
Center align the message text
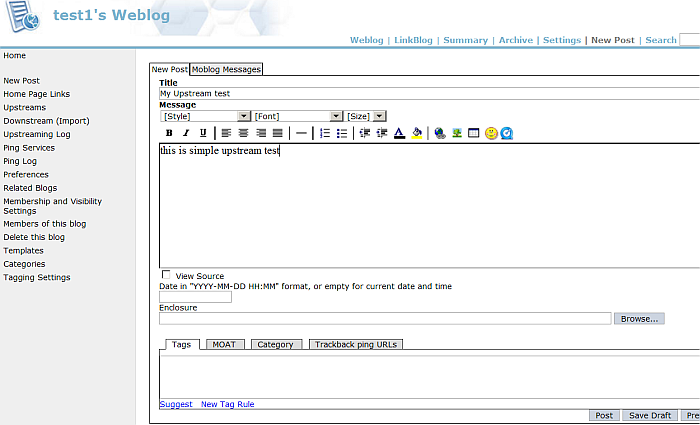pyautogui.click(x=244, y=133)
